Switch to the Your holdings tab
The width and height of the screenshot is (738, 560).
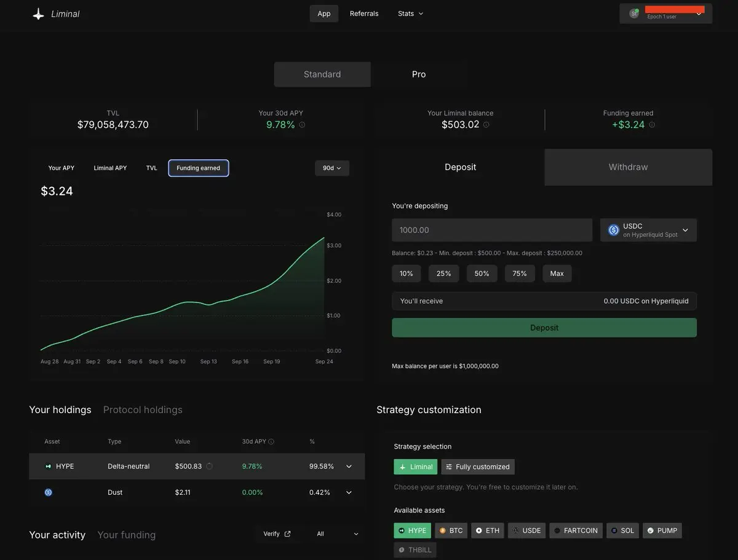(x=60, y=410)
